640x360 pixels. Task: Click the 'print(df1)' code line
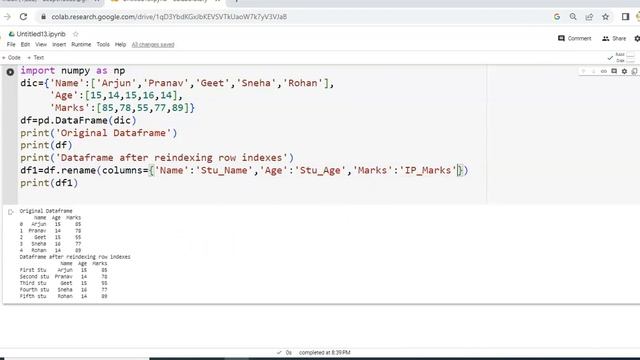49,183
